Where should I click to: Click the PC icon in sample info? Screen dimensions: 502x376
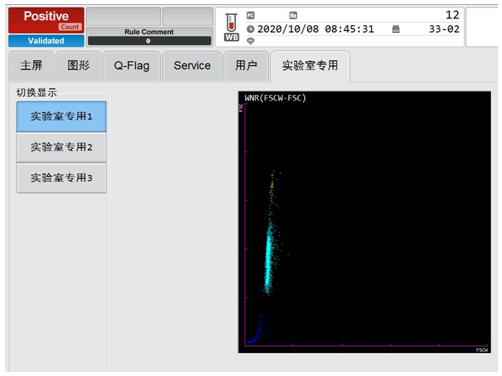250,15
